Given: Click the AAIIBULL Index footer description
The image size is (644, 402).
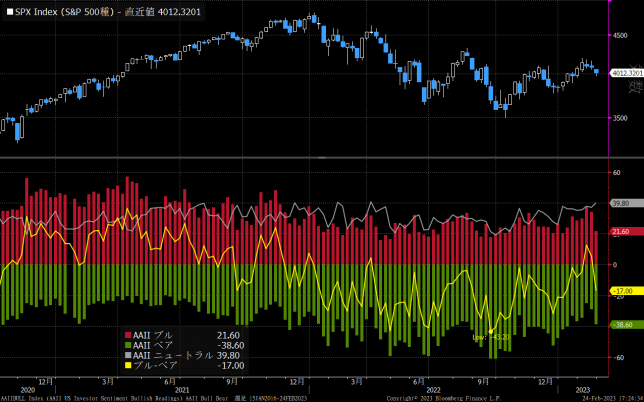Looking at the screenshot, I should click(154, 399).
